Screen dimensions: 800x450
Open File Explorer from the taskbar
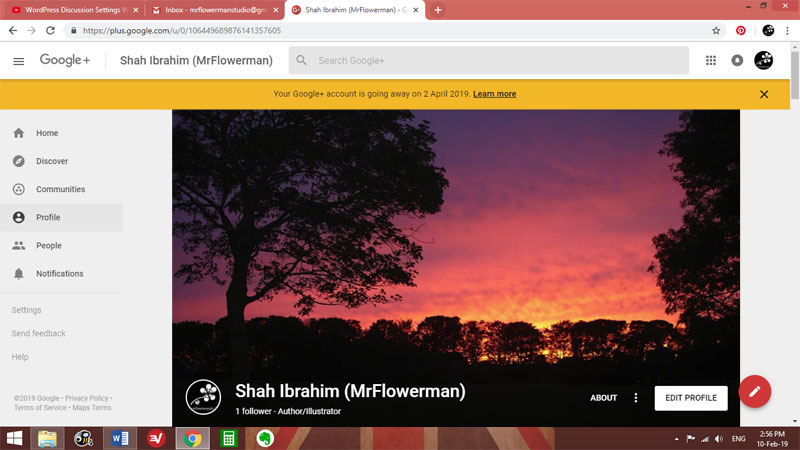click(x=47, y=438)
